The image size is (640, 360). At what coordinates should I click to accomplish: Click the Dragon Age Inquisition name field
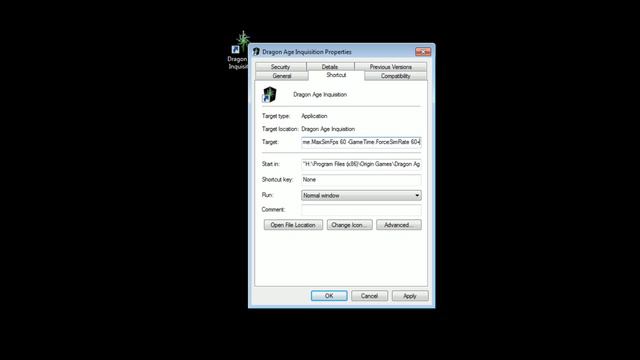click(x=320, y=95)
